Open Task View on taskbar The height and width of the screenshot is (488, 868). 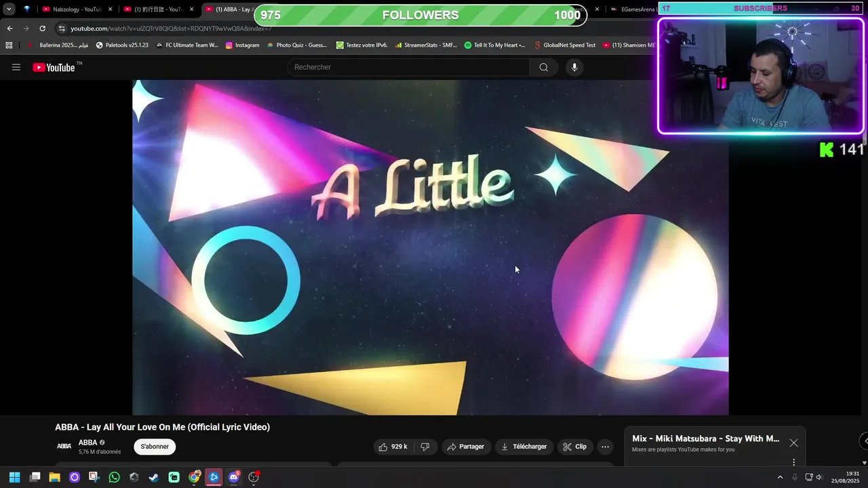click(x=35, y=477)
